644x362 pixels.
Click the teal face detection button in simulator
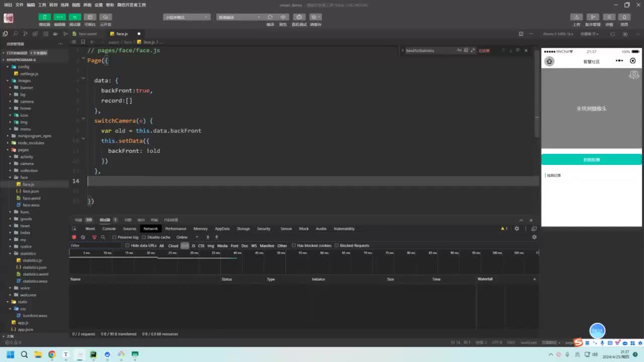click(591, 159)
